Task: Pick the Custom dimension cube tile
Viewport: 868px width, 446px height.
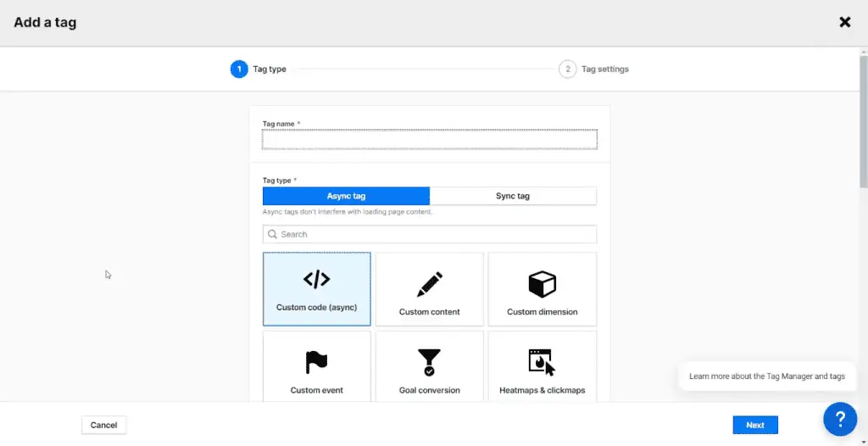Action: coord(542,289)
